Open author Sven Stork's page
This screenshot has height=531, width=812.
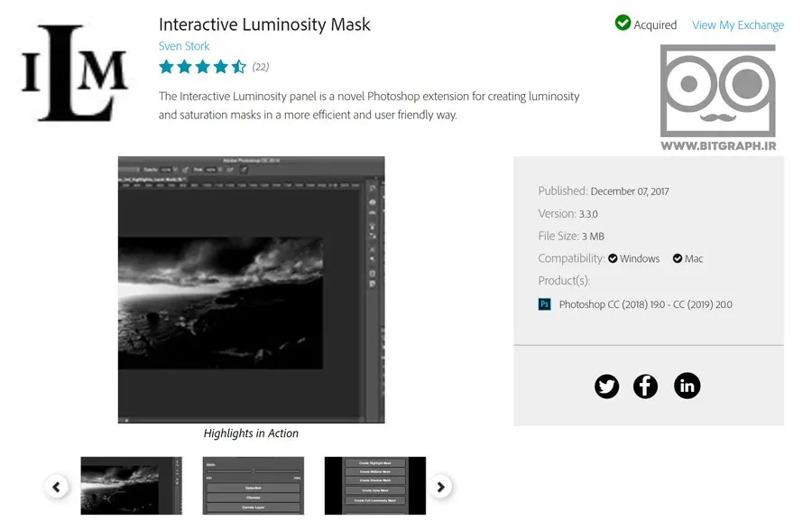[184, 46]
